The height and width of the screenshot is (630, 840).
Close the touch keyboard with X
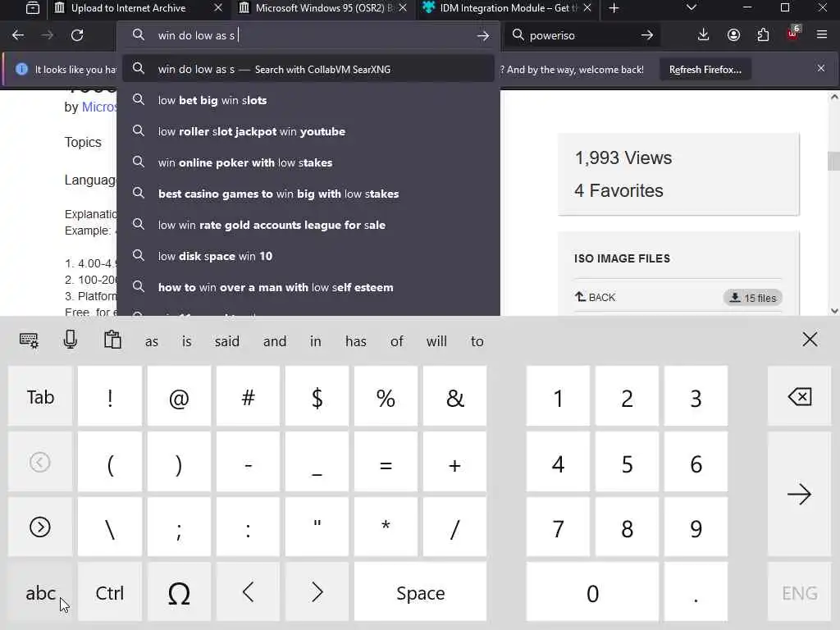[810, 339]
